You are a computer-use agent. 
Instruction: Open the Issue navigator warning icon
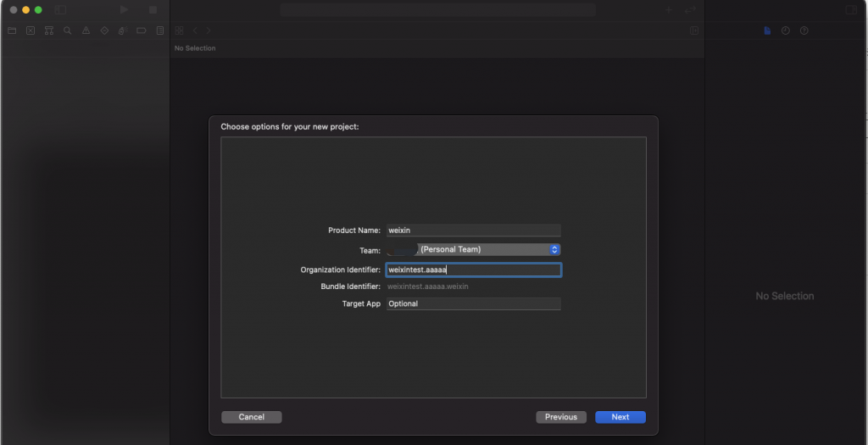point(86,31)
